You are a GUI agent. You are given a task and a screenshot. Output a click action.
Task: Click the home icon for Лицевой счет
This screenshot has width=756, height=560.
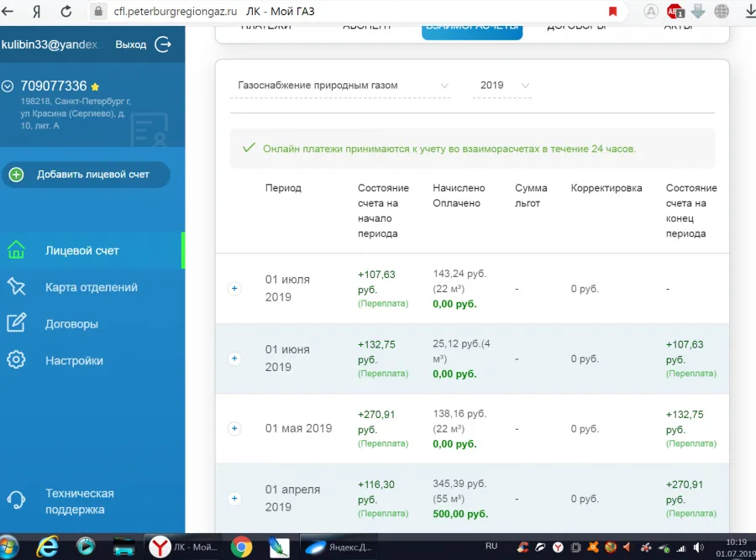tap(16, 250)
